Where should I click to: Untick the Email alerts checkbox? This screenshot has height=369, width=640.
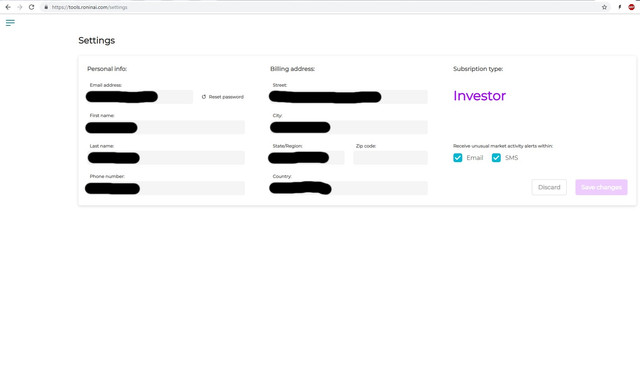pos(458,158)
